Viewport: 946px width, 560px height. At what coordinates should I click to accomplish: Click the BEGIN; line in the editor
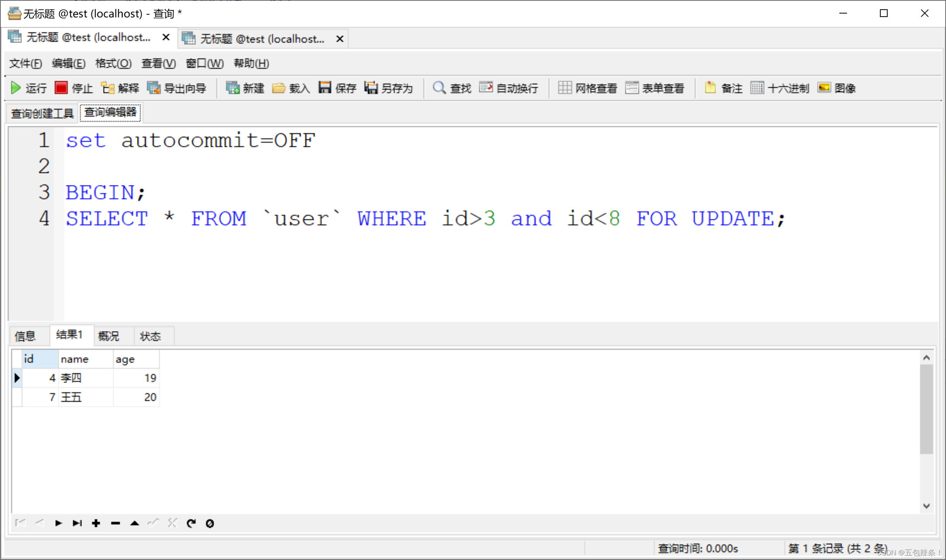coord(105,192)
